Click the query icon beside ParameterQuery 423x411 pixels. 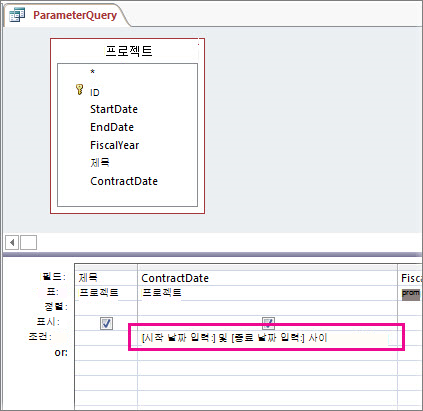click(17, 15)
